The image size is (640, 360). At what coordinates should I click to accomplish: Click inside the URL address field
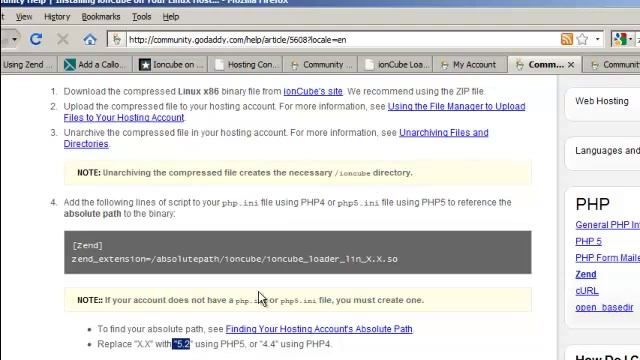[x=343, y=40]
